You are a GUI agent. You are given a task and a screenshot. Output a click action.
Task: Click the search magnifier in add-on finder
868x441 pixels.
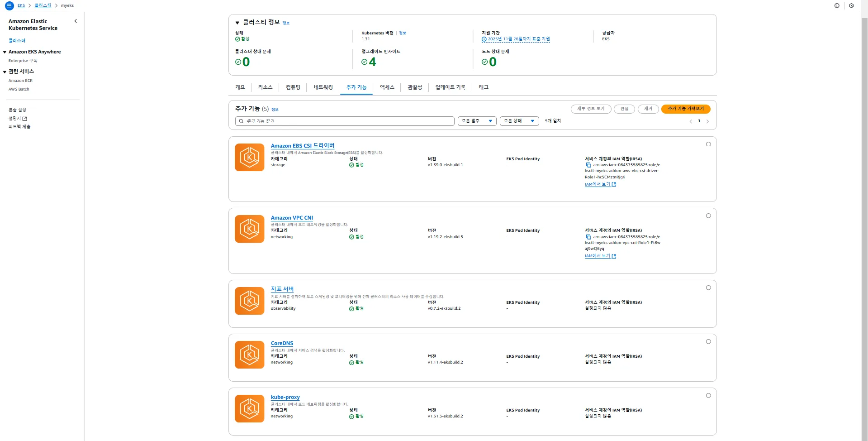coord(242,121)
